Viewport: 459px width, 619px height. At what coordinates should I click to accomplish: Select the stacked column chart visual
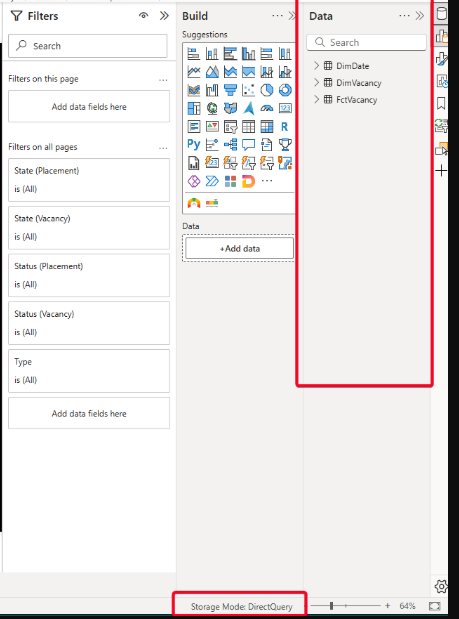[x=212, y=53]
